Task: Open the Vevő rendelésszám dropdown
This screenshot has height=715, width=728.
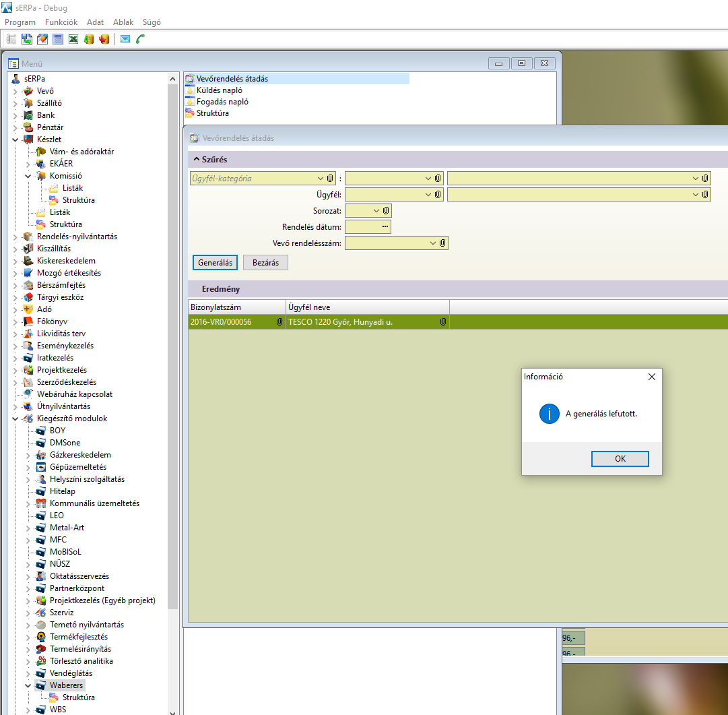Action: click(433, 243)
